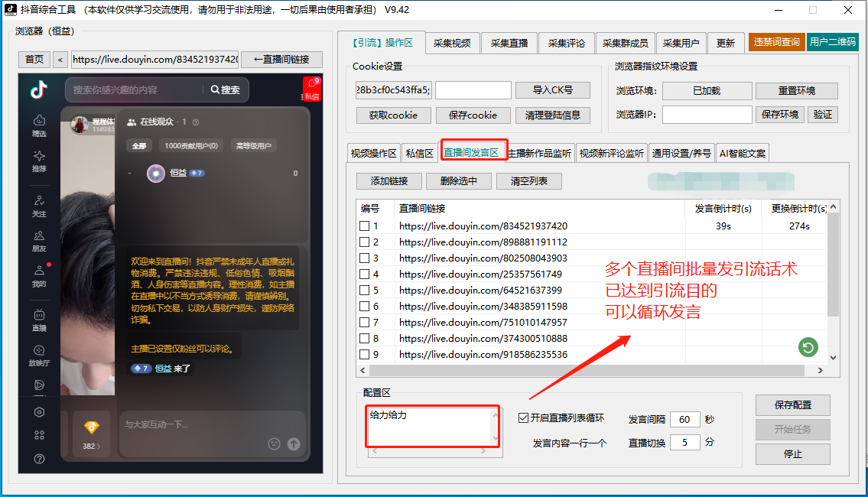Open 朋友 from the Douyin sidebar

click(x=39, y=241)
